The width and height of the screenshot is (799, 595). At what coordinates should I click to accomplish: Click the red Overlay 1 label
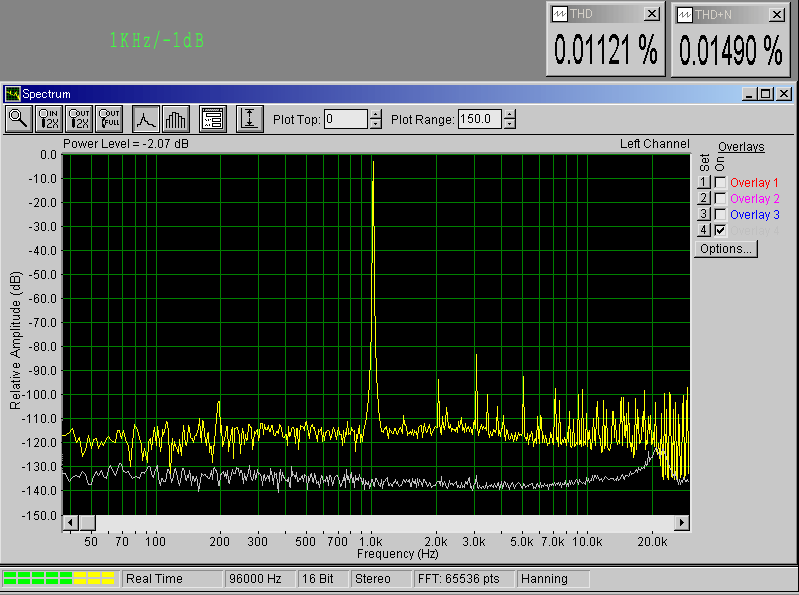(754, 182)
